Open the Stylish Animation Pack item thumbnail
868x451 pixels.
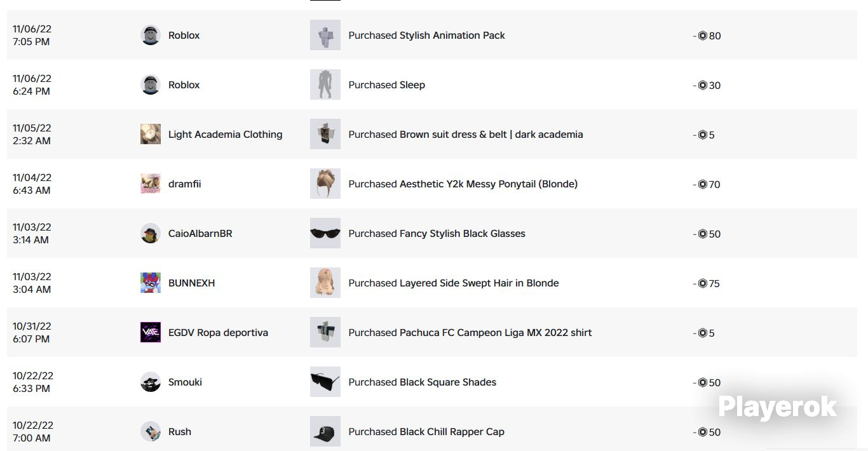click(325, 35)
